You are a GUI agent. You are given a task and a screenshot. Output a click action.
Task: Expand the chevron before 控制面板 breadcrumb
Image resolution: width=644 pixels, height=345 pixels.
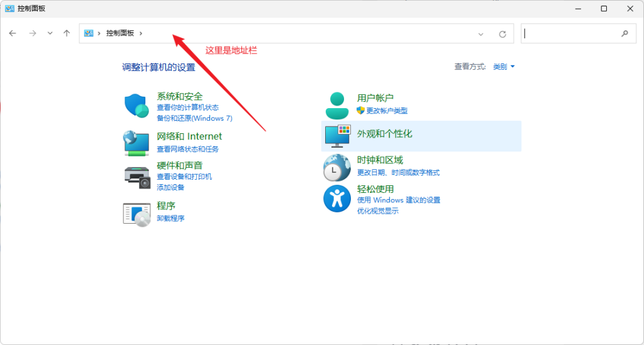[99, 33]
